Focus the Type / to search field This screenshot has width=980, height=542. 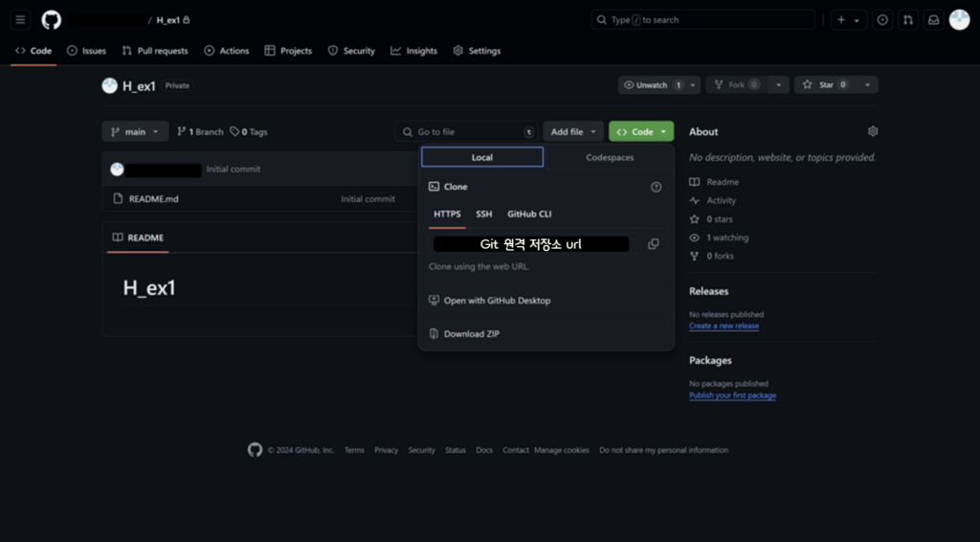coord(703,20)
